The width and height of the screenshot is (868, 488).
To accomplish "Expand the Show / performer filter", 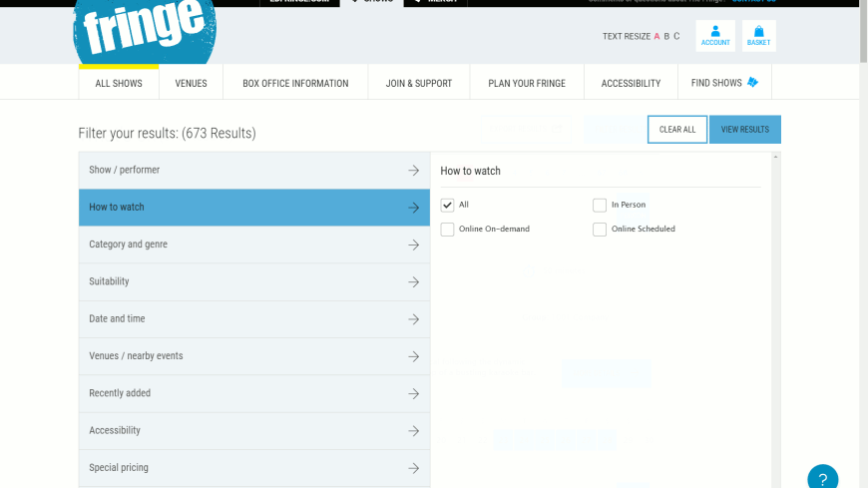I will coord(254,170).
